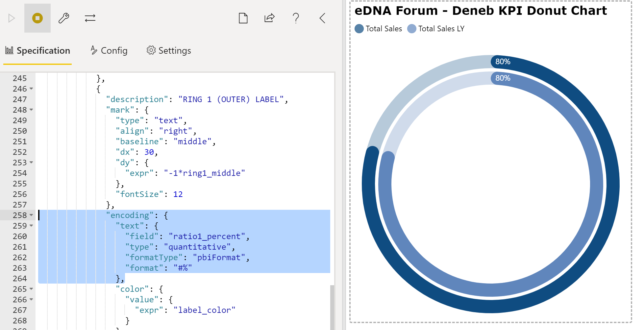Click the wrench repair/format JSON icon
Screen dimensions: 644x330
click(64, 18)
